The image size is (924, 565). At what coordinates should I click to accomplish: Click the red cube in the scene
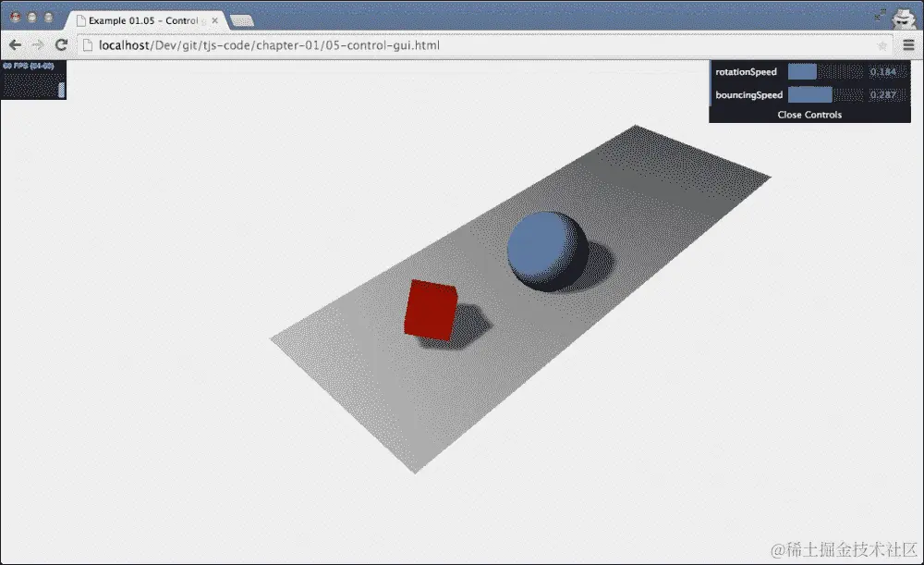click(x=430, y=310)
